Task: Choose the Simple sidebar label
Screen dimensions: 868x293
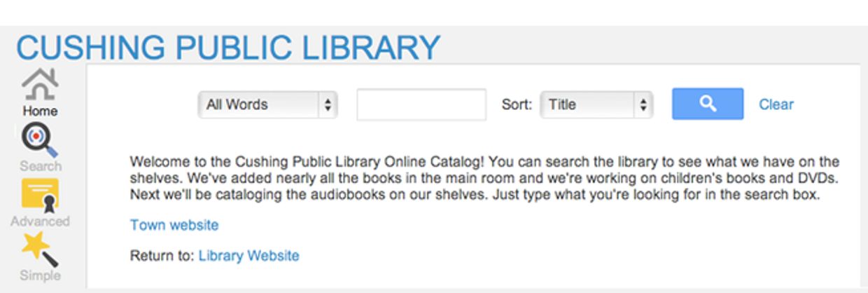Action: click(x=40, y=275)
